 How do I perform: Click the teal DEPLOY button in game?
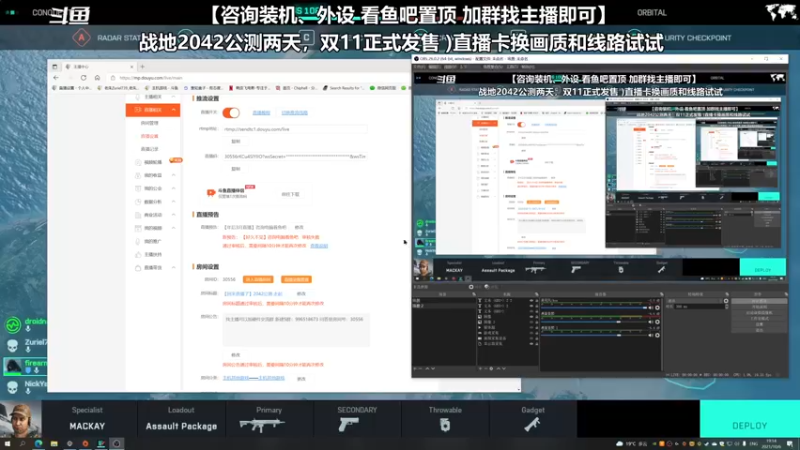tap(749, 419)
